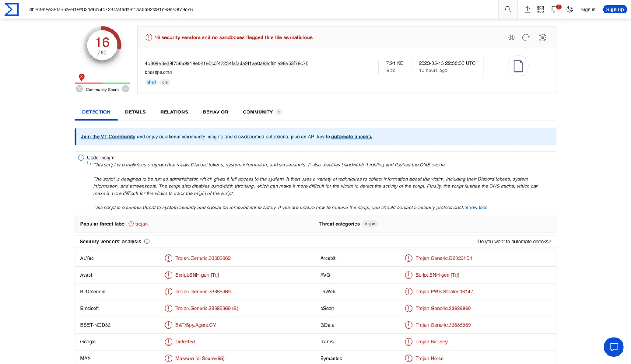This screenshot has width=631, height=364.
Task: Click the VirusTotal logo
Action: (11, 9)
